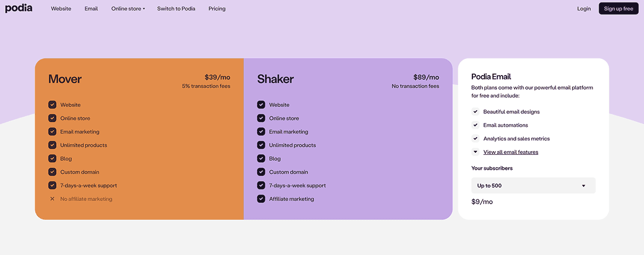644x255 pixels.
Task: Select the Shaker plan heading
Action: click(x=275, y=79)
